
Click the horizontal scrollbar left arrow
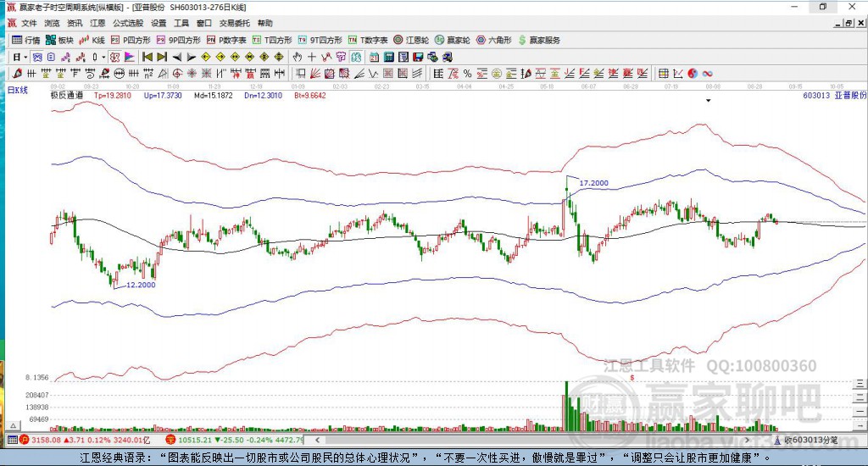point(317,440)
